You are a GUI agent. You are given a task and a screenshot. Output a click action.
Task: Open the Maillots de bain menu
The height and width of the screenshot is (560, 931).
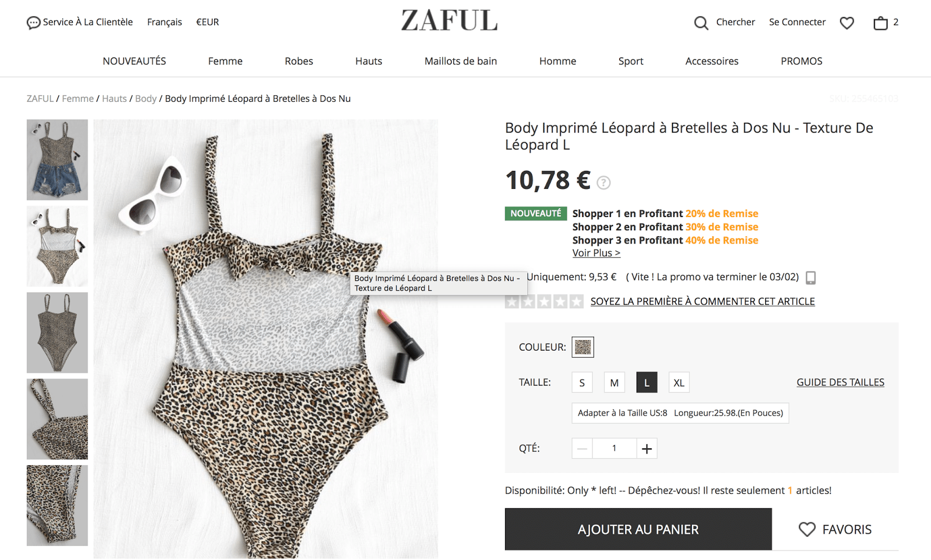[x=461, y=61]
